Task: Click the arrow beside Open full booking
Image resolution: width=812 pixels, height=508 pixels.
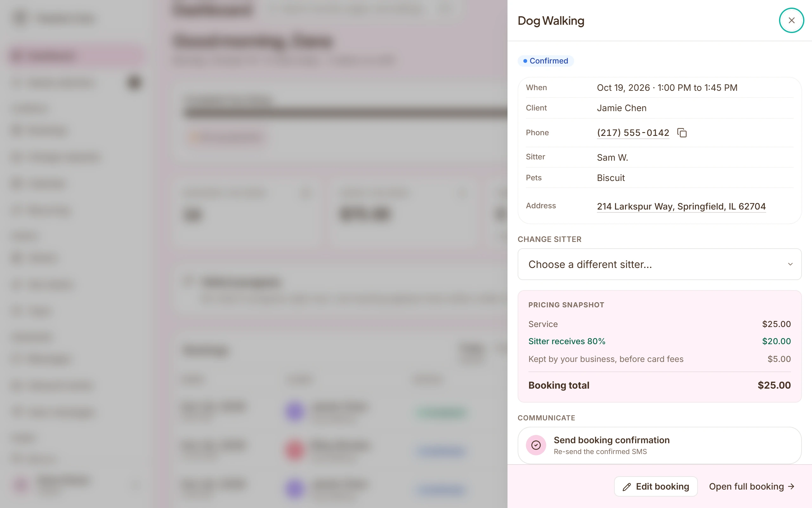Action: point(791,486)
